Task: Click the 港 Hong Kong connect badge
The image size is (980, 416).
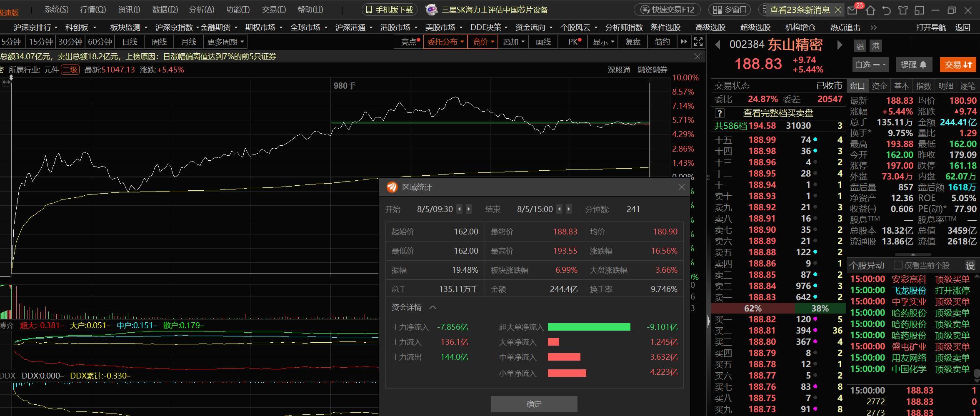Action: pos(875,46)
